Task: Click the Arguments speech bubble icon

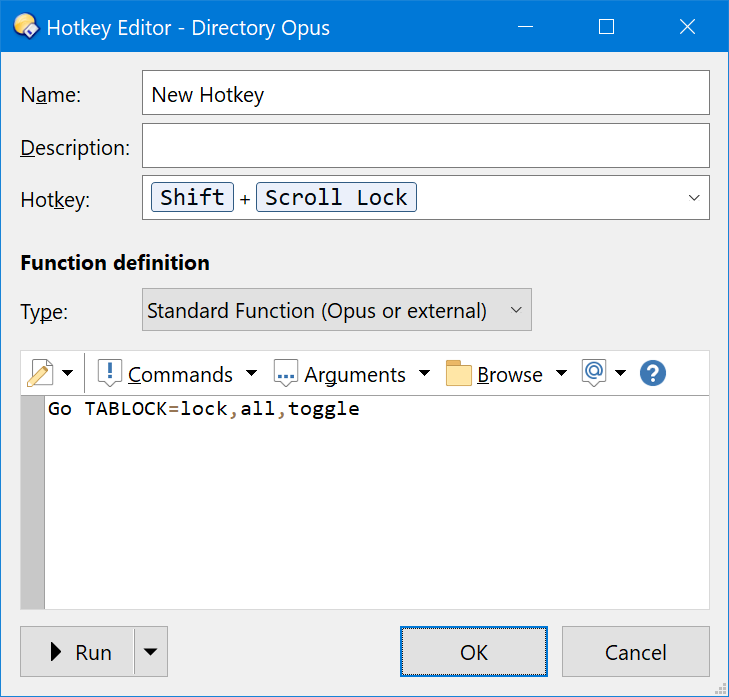Action: [286, 374]
